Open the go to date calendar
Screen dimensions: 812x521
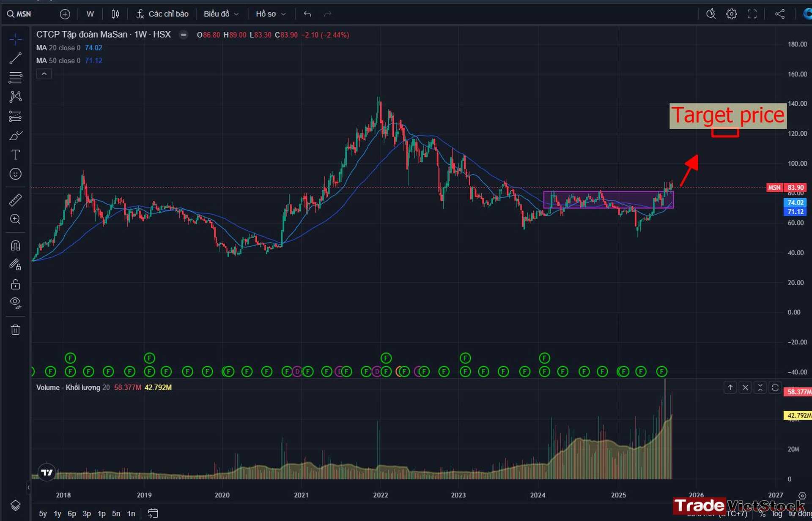pos(153,513)
